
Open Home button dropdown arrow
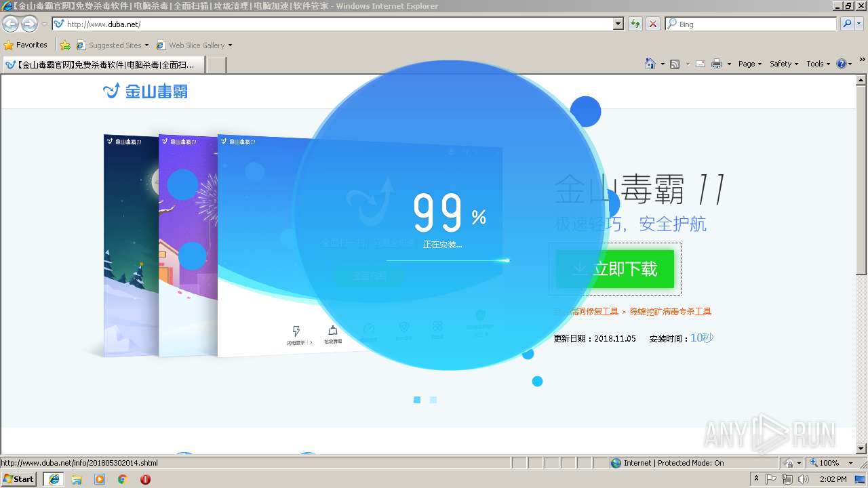661,64
